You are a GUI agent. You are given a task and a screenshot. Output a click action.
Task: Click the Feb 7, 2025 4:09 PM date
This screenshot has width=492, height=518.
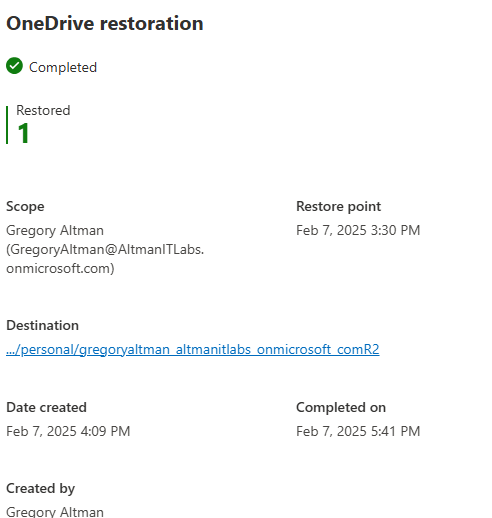[68, 431]
